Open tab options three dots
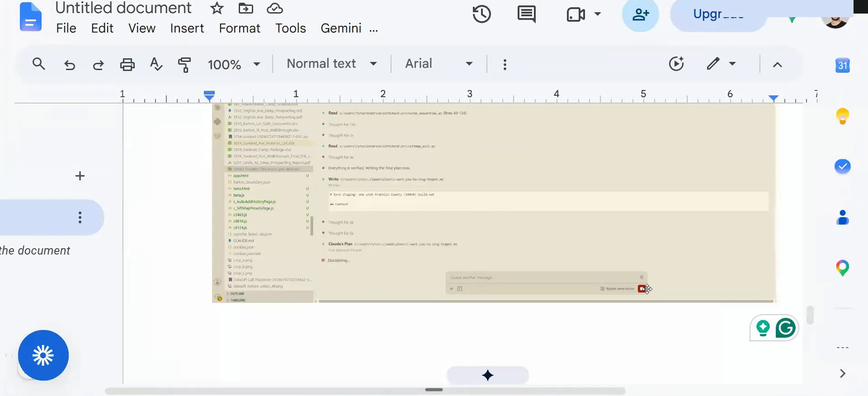Screen dimensions: 868x396 click(80, 217)
